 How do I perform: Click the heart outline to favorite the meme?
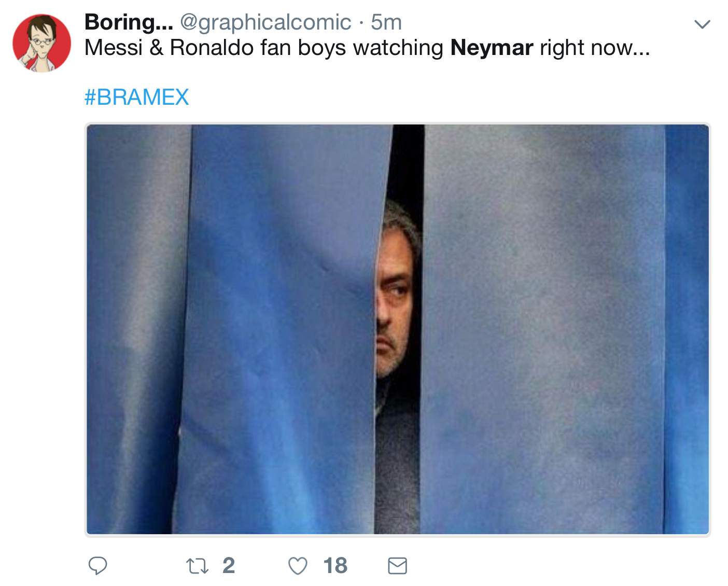coord(297,567)
